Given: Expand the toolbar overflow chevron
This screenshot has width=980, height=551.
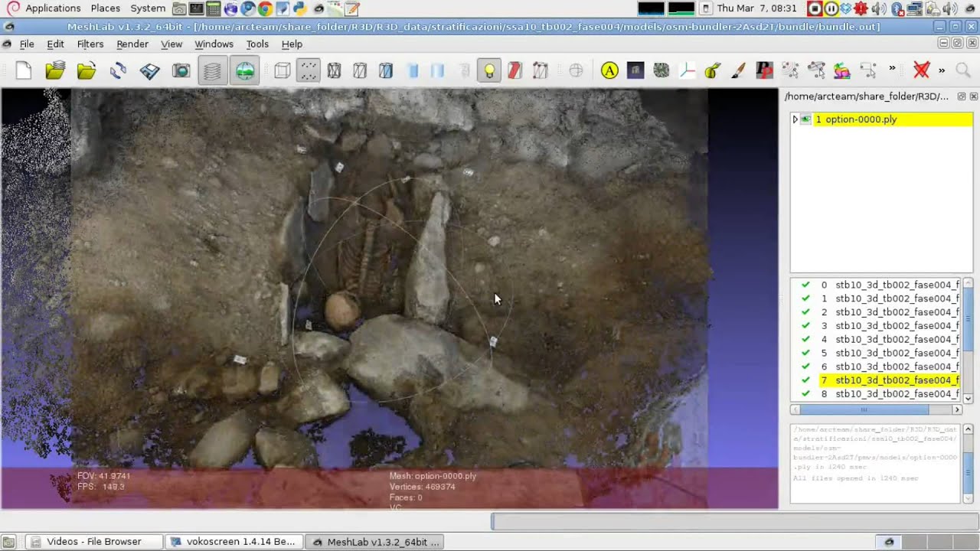Looking at the screenshot, I should click(892, 69).
